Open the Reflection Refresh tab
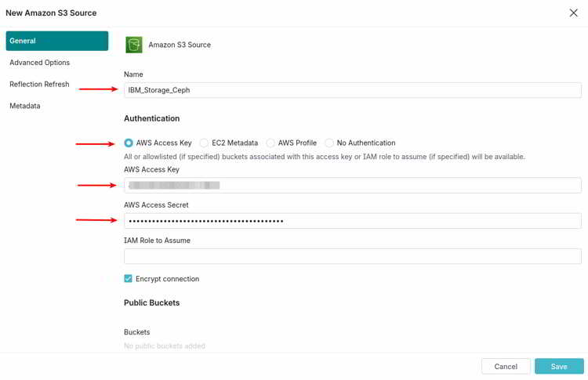This screenshot has height=380, width=588. click(x=39, y=85)
